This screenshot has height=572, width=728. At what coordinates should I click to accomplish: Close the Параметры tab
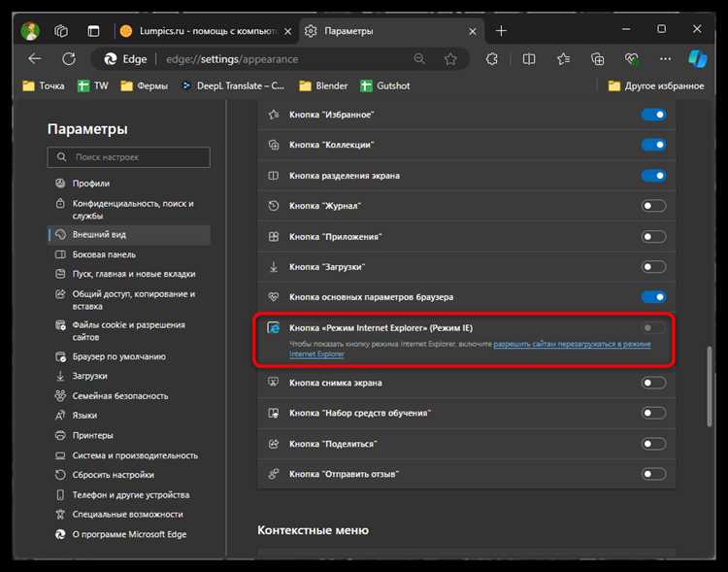472,31
